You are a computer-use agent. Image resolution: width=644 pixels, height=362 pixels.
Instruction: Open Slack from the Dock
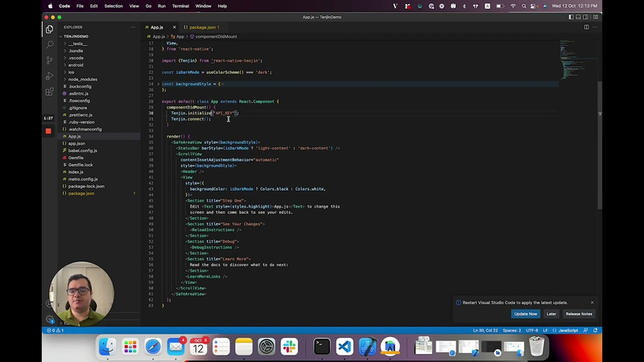[x=289, y=347]
